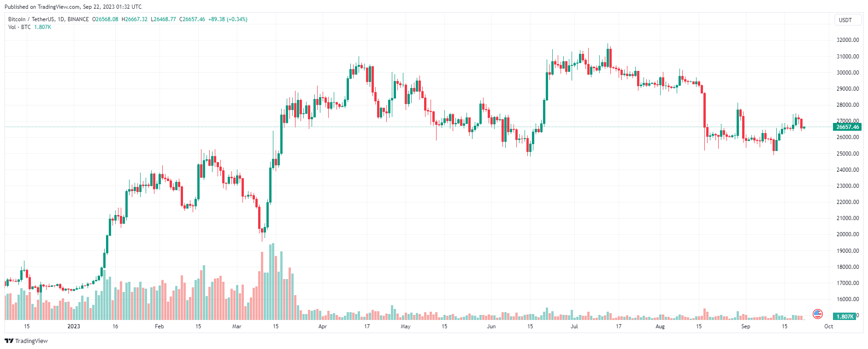Click the TradingView text link in footer
This screenshot has width=868, height=349.
[31, 341]
